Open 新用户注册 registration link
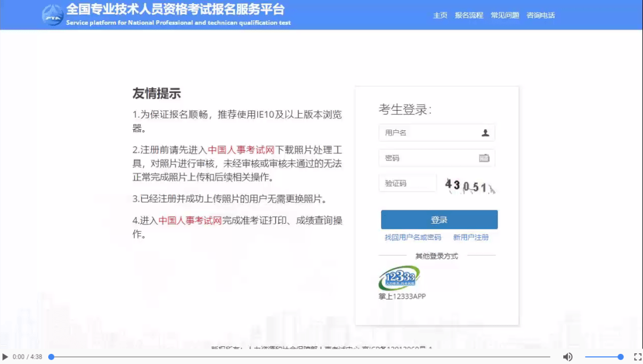Image resolution: width=643 pixels, height=364 pixels. [472, 237]
